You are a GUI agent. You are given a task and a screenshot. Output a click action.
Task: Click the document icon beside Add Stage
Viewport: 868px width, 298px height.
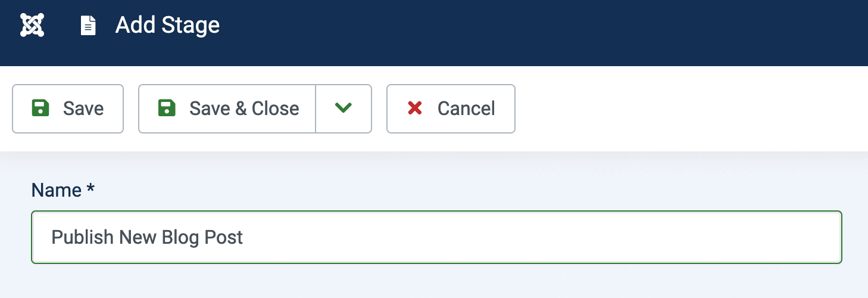(x=88, y=26)
